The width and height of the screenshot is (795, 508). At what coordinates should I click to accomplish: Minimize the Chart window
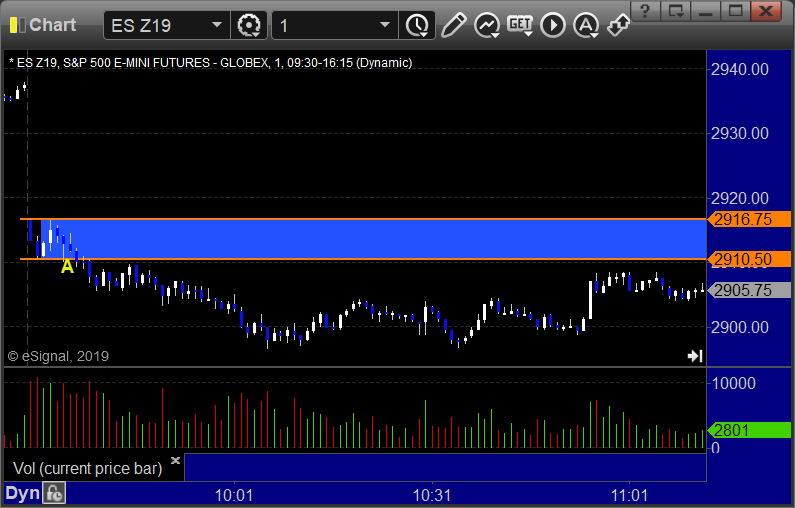[x=706, y=10]
